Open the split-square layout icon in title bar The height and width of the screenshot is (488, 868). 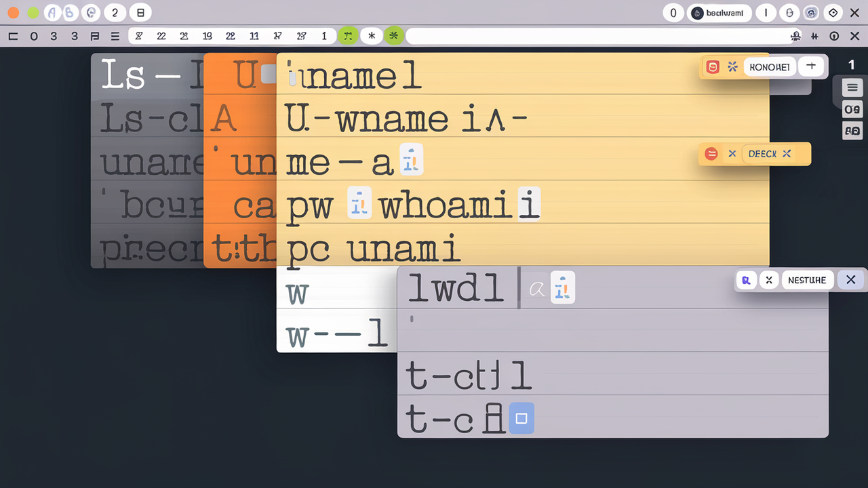click(x=140, y=12)
